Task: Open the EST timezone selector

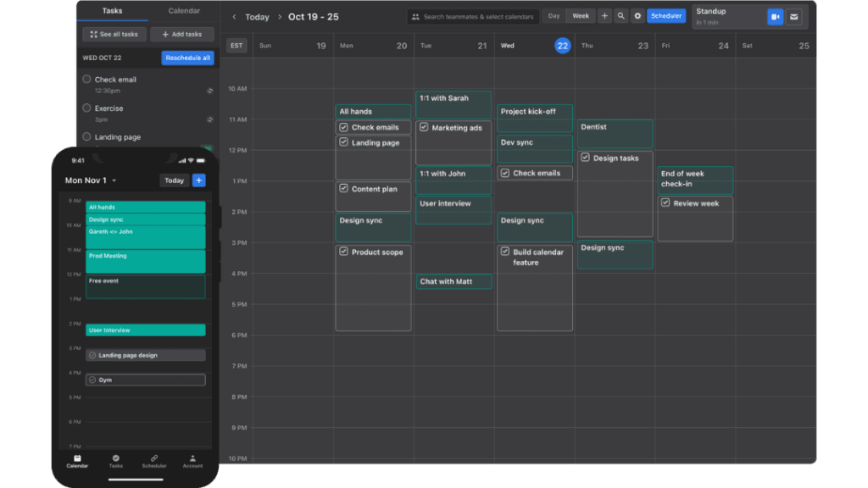Action: click(236, 46)
